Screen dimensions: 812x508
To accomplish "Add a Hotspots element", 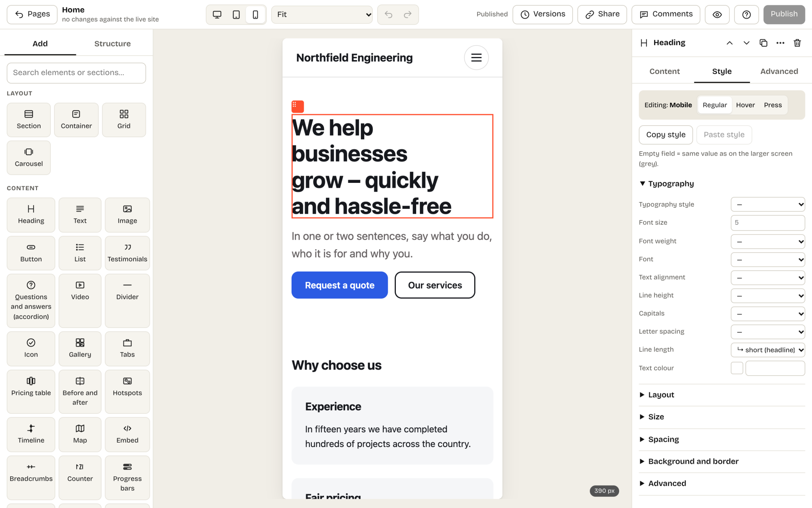I will 127,391.
